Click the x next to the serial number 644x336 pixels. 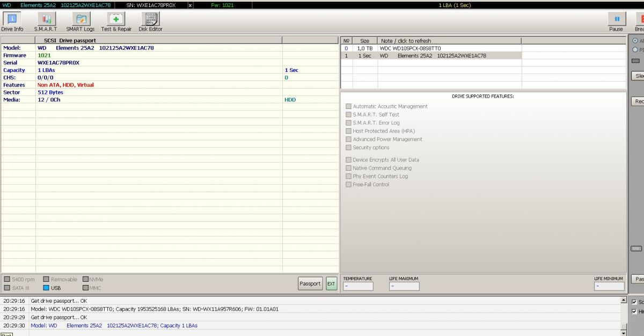click(191, 5)
